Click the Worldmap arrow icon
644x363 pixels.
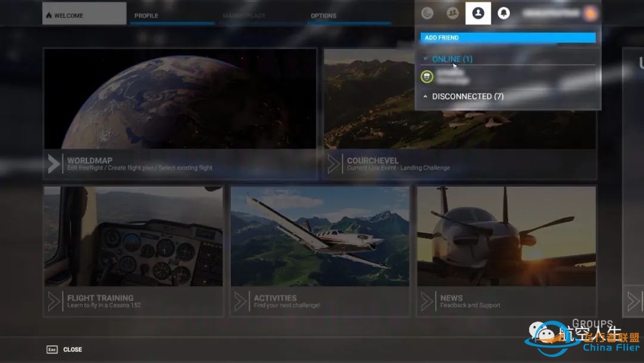[x=54, y=164]
